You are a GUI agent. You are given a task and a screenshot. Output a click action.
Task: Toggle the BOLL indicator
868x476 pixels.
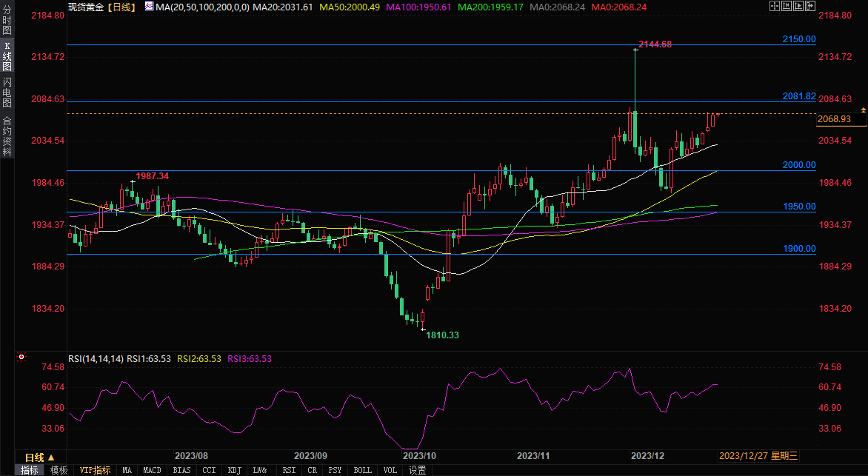pyautogui.click(x=363, y=470)
